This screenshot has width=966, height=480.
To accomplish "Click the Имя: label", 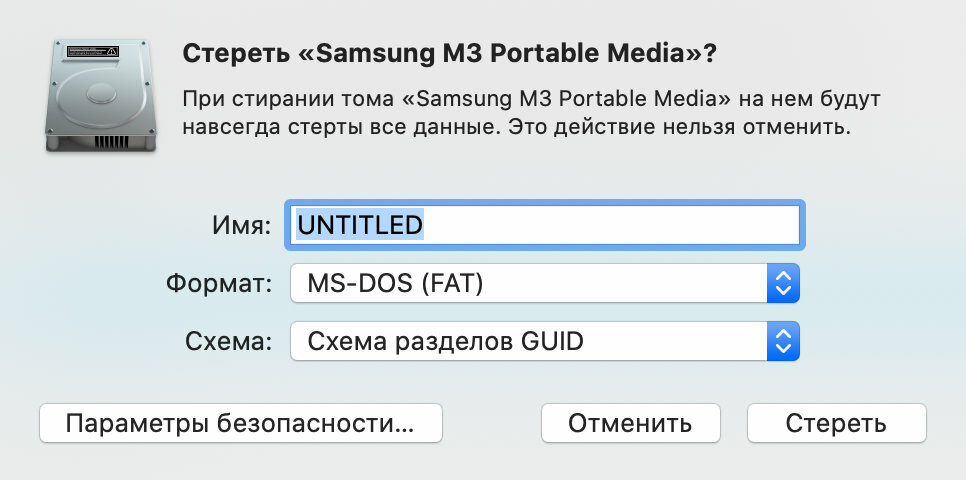I will [242, 226].
